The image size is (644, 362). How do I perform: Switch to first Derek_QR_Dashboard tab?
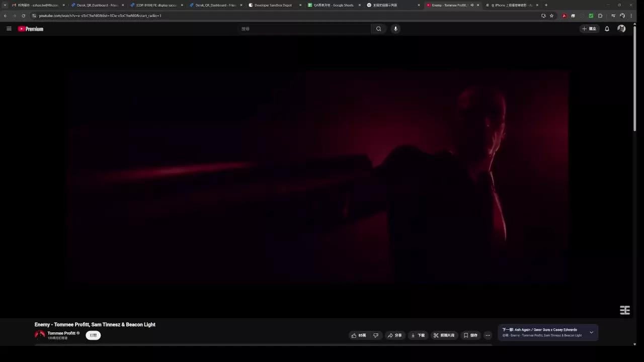click(97, 5)
